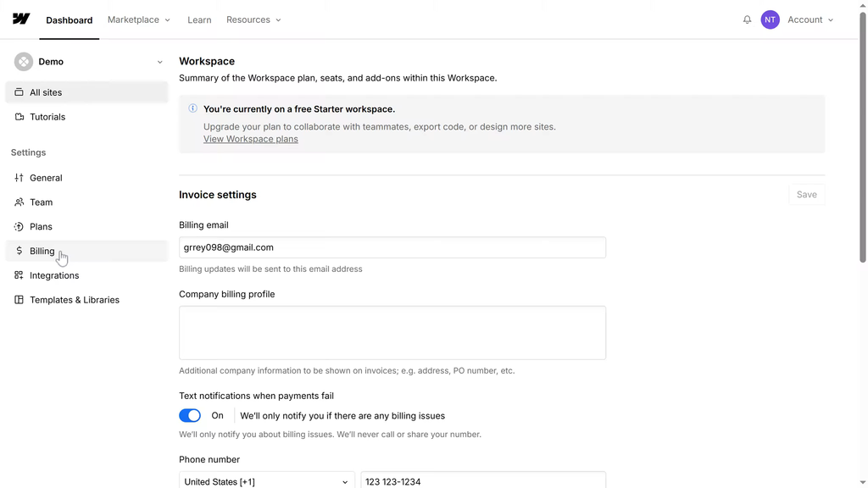Open Plans settings page
868x488 pixels.
[x=41, y=227]
